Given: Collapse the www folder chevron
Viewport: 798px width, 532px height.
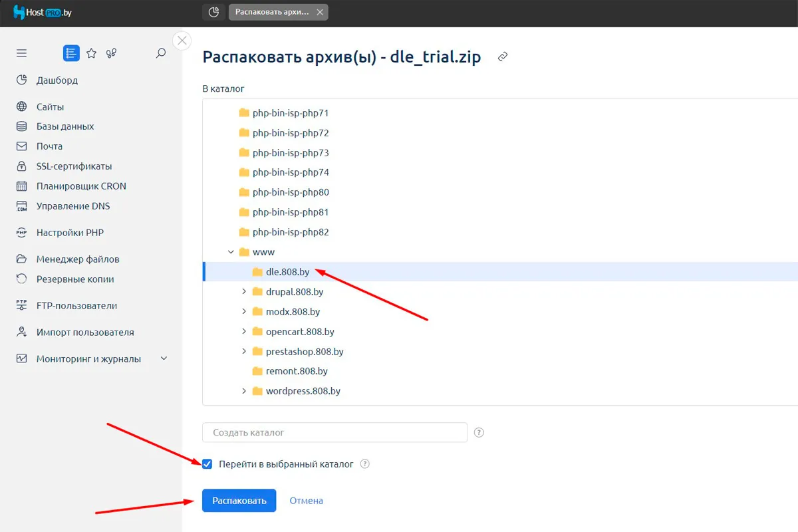Looking at the screenshot, I should pos(231,252).
